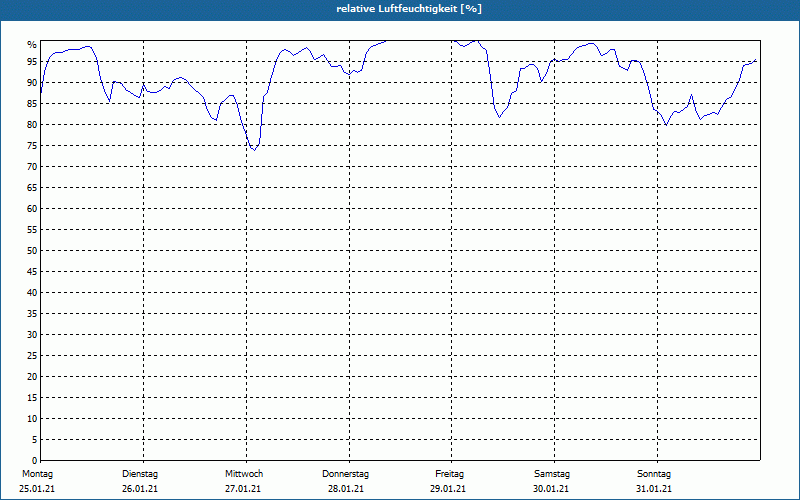Click the Dienstag day label

(x=140, y=474)
